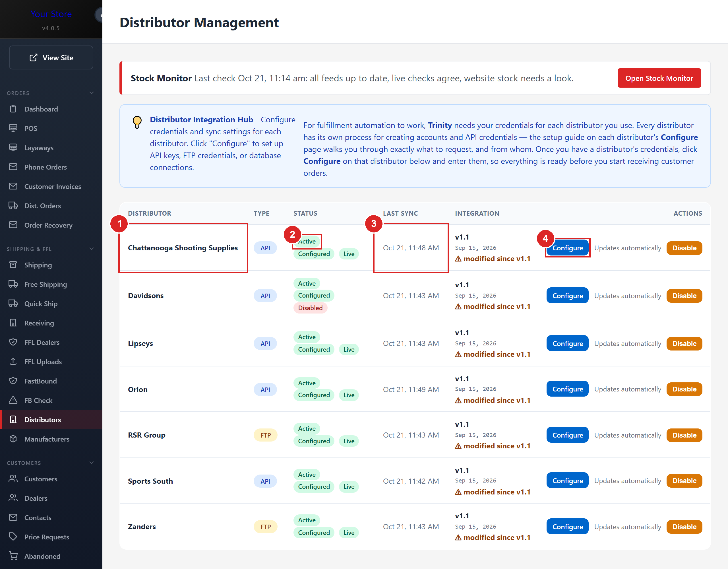
Task: Open Customer Invoices in sidebar
Action: tap(51, 186)
